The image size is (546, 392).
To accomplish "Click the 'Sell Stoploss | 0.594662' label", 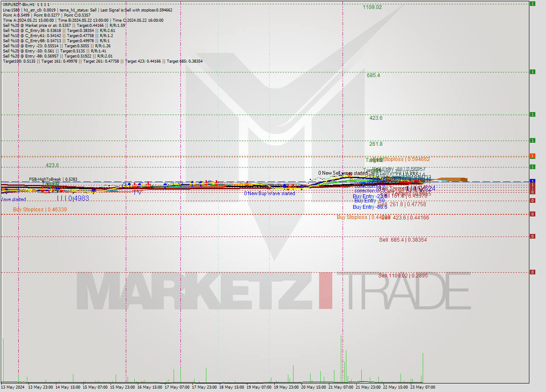I will pos(401,159).
